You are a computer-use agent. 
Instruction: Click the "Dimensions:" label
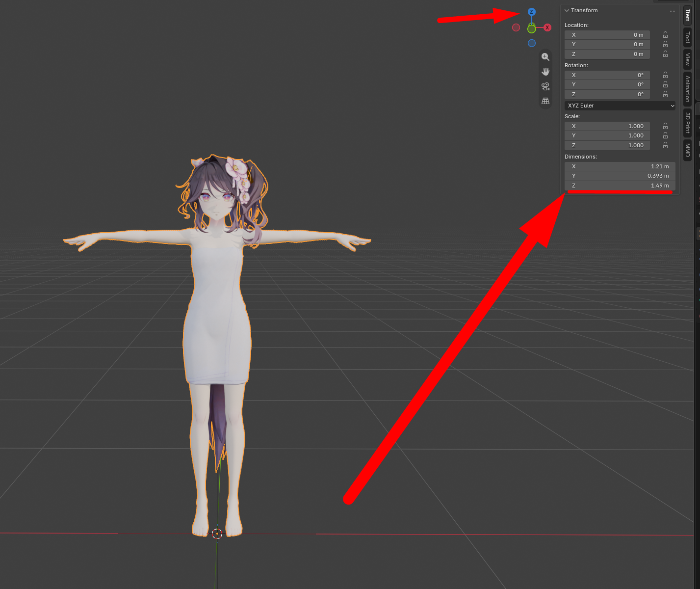pyautogui.click(x=581, y=157)
